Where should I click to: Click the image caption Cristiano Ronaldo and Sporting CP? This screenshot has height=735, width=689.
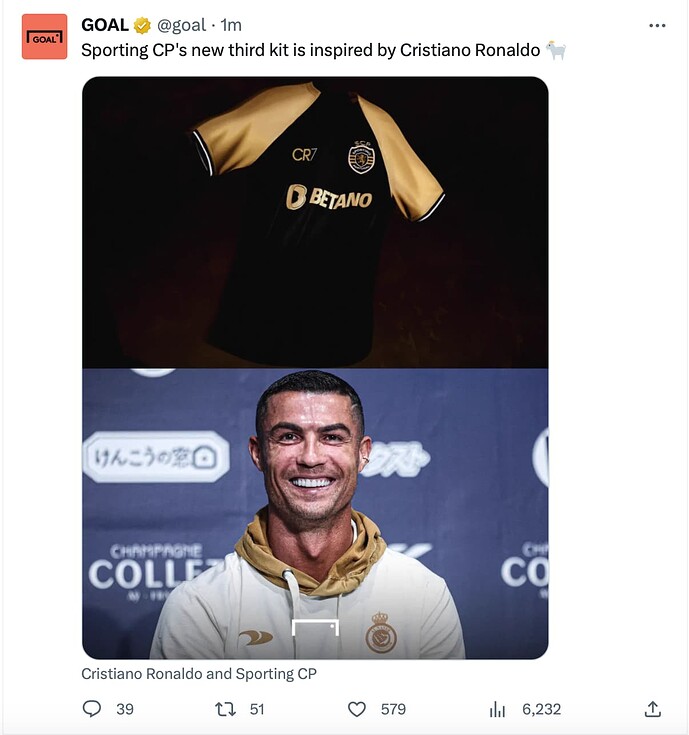click(x=199, y=674)
